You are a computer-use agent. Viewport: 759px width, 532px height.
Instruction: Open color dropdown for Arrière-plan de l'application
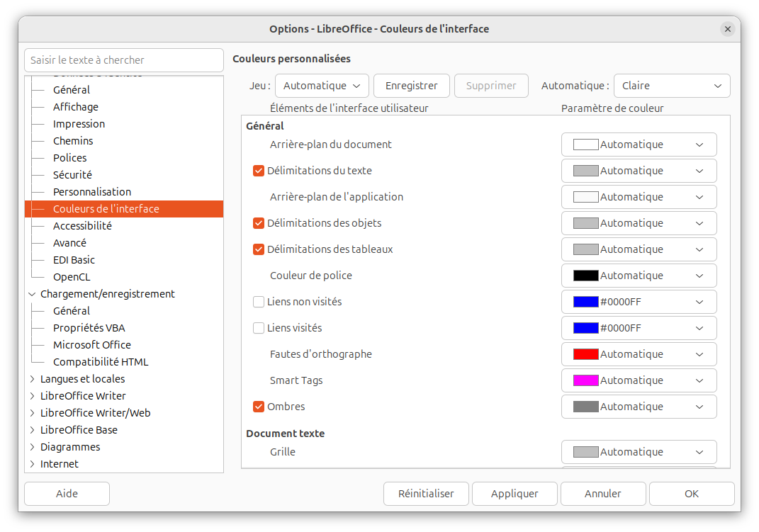pyautogui.click(x=639, y=197)
